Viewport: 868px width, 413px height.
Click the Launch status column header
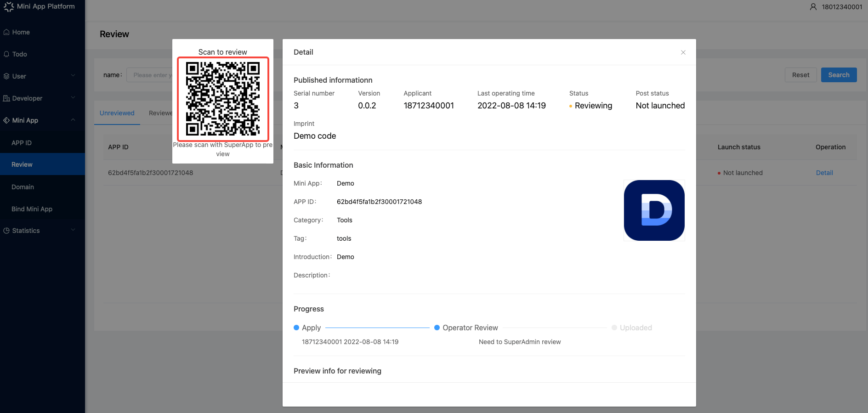tap(739, 147)
